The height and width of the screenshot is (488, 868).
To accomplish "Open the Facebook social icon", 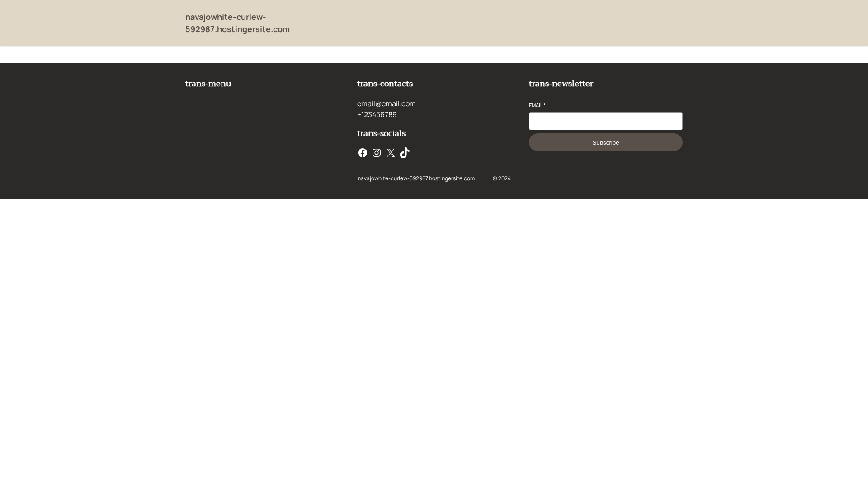I will point(363,153).
